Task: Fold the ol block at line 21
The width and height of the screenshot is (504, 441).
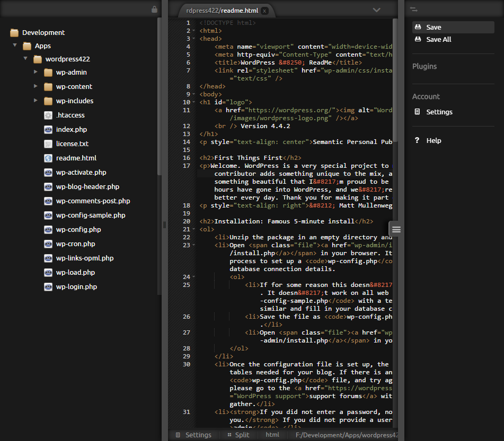Action: [194, 230]
